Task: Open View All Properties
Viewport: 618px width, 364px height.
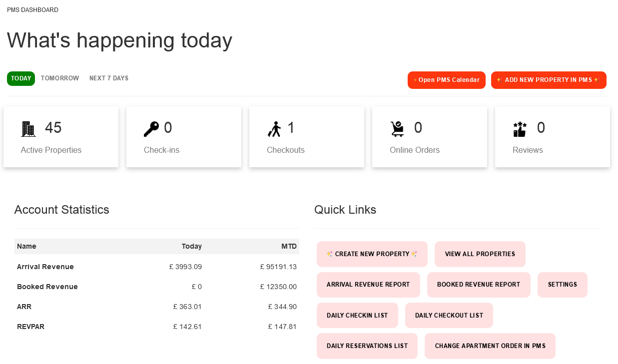Action: pyautogui.click(x=480, y=254)
